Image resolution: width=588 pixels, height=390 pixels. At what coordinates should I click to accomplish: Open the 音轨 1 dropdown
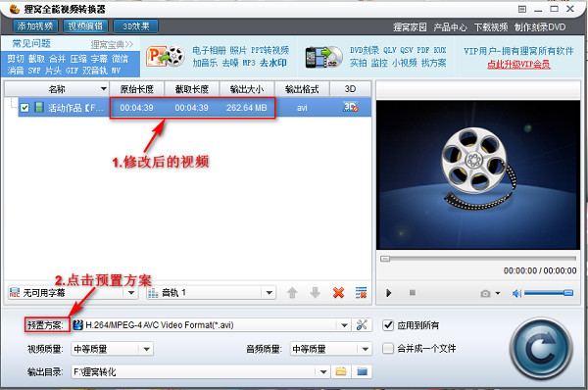pyautogui.click(x=269, y=292)
